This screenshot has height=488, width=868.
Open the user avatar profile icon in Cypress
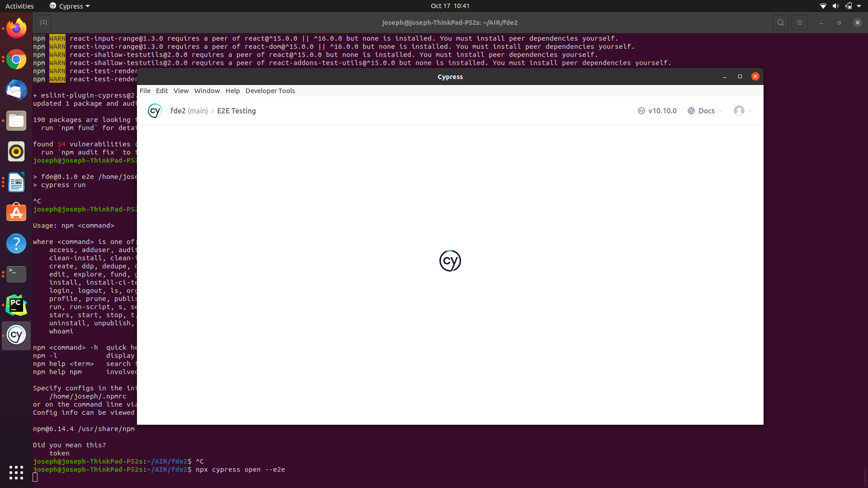739,111
